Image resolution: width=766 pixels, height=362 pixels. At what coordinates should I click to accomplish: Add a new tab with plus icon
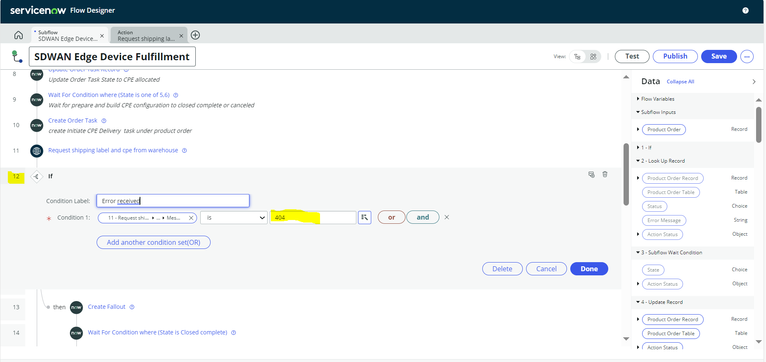click(x=195, y=35)
